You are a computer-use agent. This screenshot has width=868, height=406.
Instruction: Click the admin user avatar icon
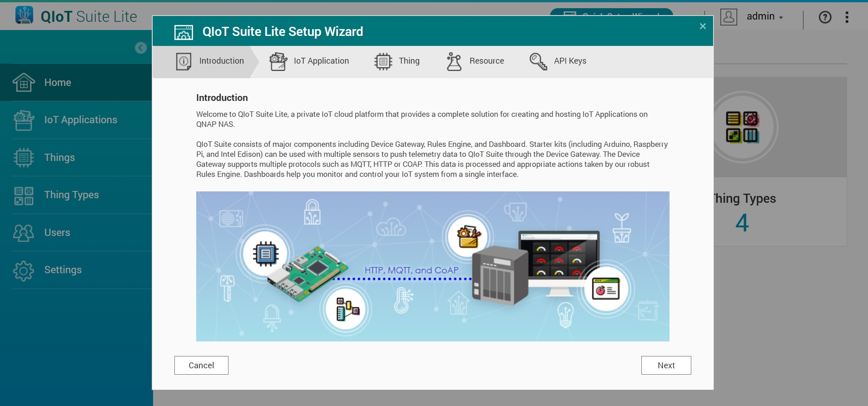[729, 17]
